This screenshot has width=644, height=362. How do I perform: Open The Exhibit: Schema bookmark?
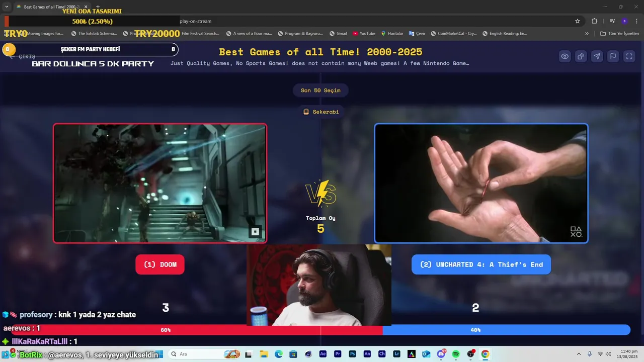pyautogui.click(x=94, y=34)
